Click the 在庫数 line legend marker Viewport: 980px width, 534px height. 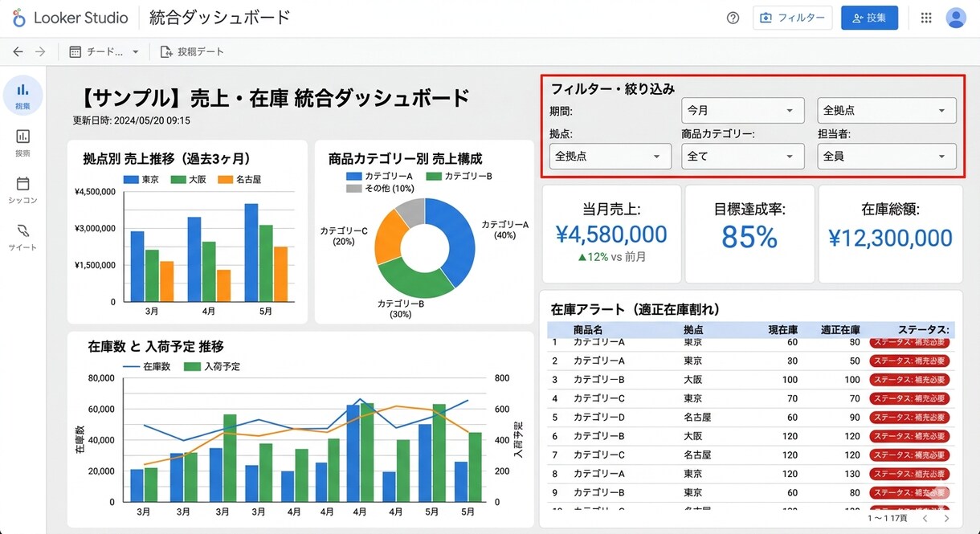click(131, 366)
